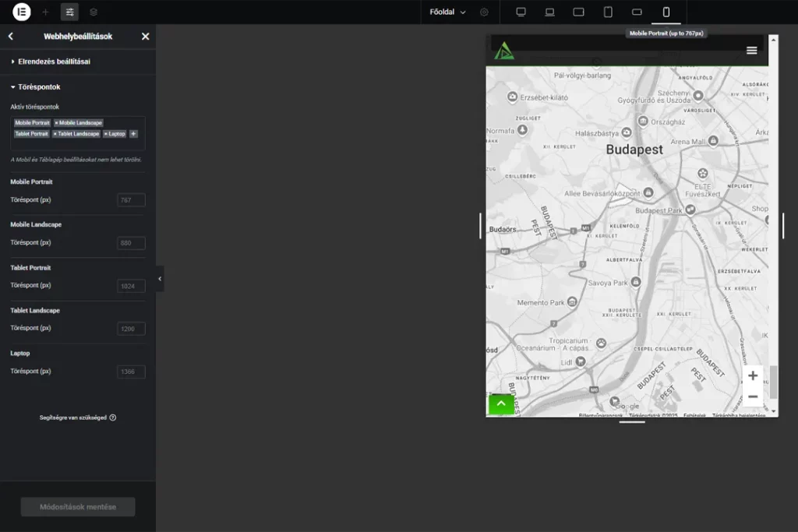This screenshot has width=798, height=532.
Task: Zoom in on the map
Action: (753, 376)
